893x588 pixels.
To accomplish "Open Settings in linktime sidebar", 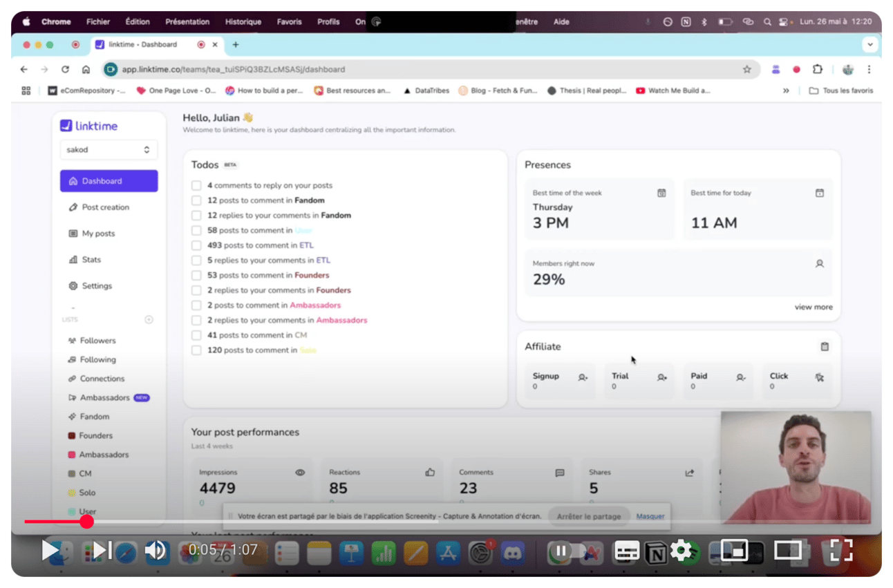I will [91, 286].
